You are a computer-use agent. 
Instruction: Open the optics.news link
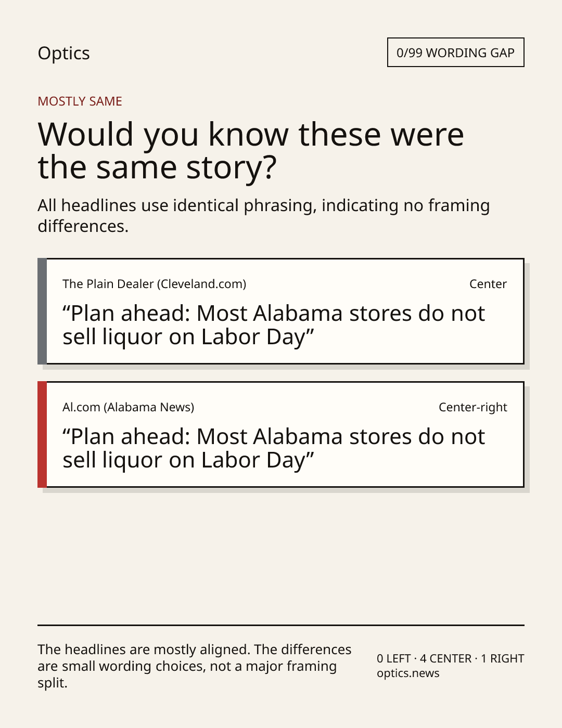click(408, 673)
